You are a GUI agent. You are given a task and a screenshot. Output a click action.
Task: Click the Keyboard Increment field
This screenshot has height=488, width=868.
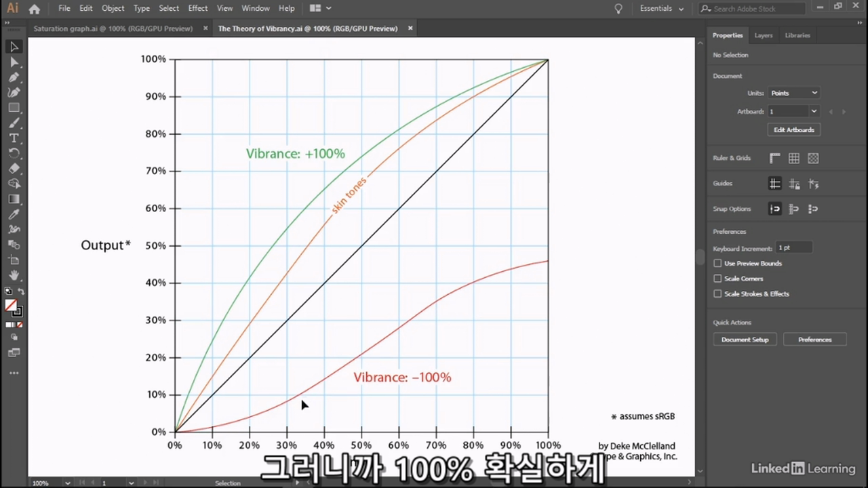794,248
